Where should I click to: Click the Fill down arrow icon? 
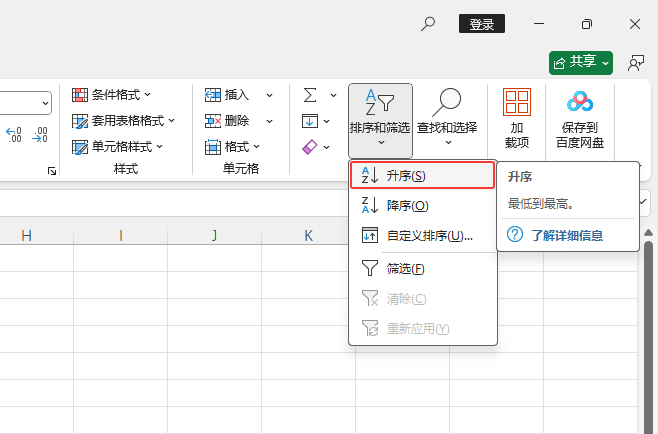310,121
